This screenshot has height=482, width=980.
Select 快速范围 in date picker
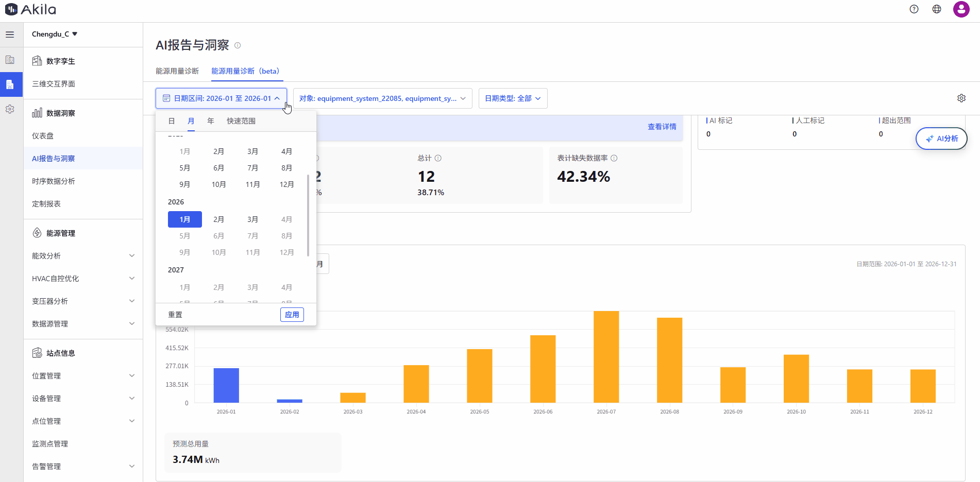(241, 121)
